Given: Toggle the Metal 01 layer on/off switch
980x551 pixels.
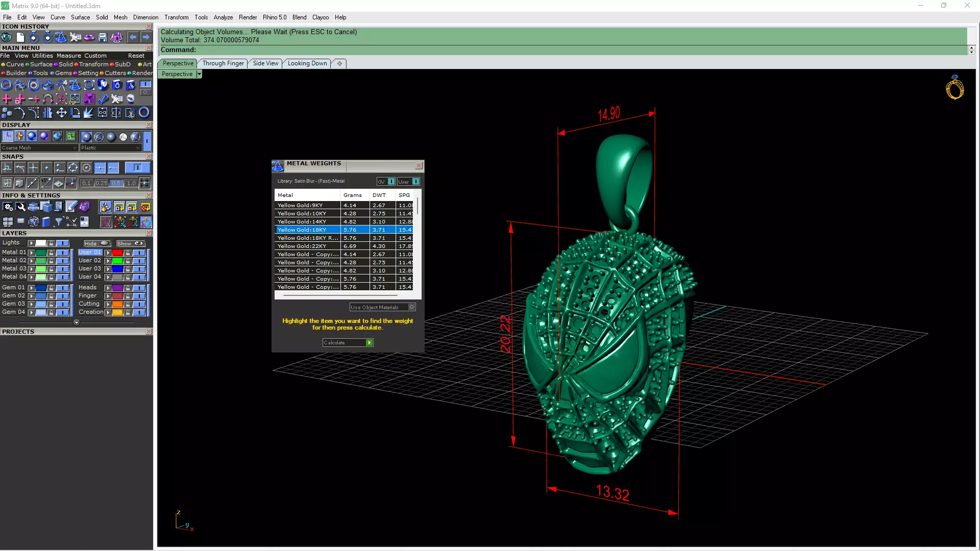Looking at the screenshot, I should tap(63, 253).
